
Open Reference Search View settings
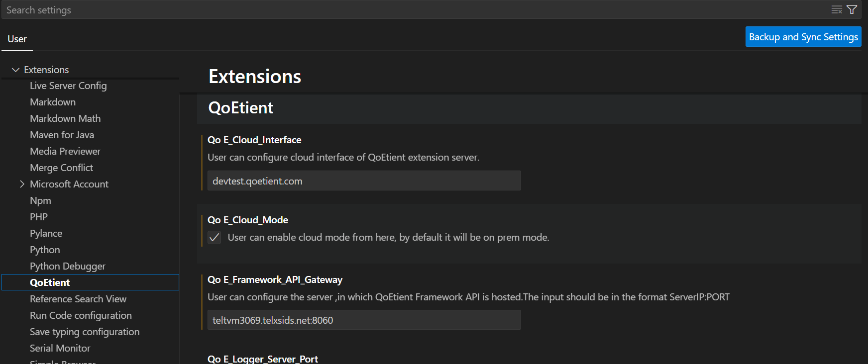tap(78, 299)
